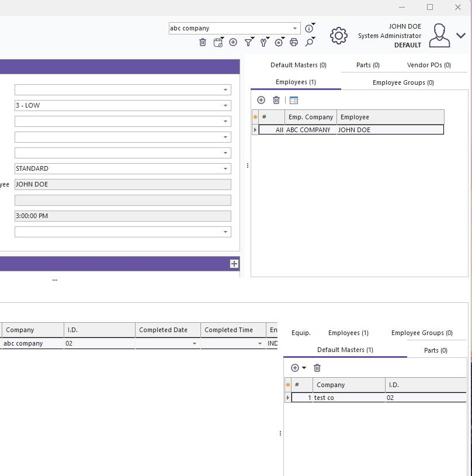Click the filter funnel icon
Viewport: 472px width, 476px height.
tap(248, 42)
